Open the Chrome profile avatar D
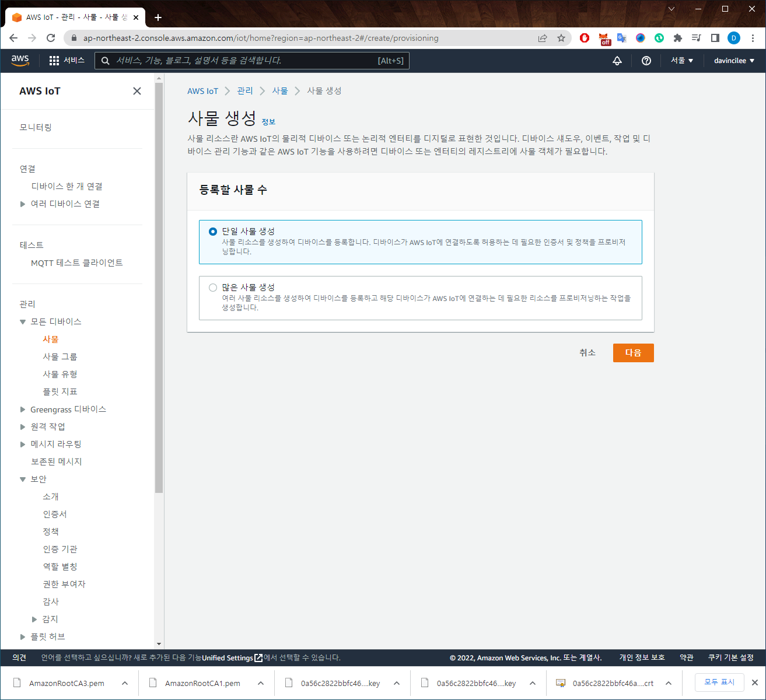Viewport: 766px width, 700px height. (x=734, y=38)
